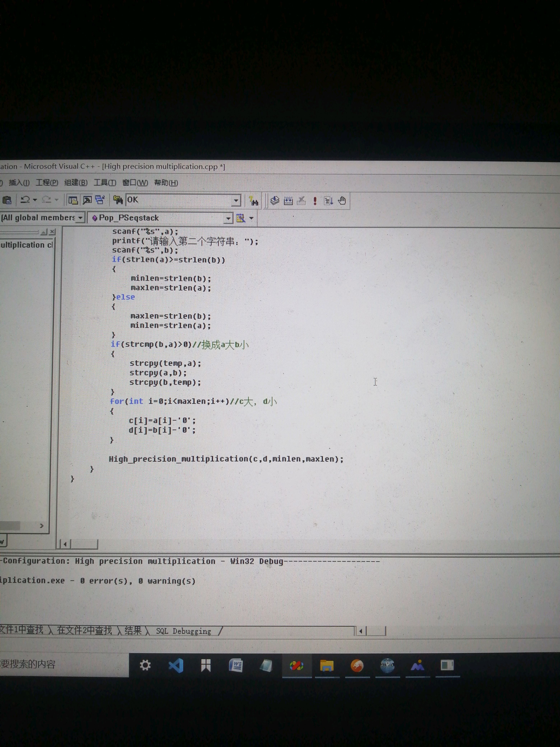The width and height of the screenshot is (560, 747).
Task: Click the else keyword in code
Action: coord(125,297)
